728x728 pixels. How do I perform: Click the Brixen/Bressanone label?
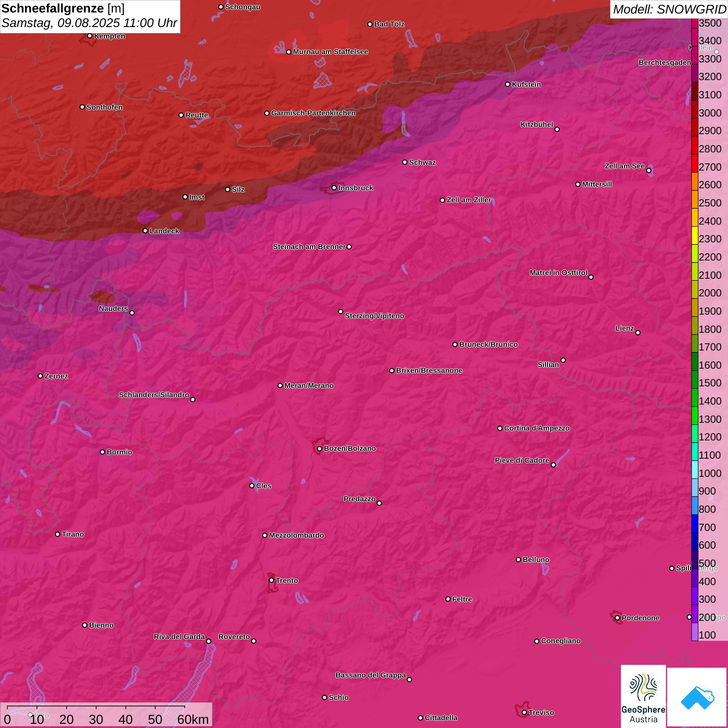429,370
